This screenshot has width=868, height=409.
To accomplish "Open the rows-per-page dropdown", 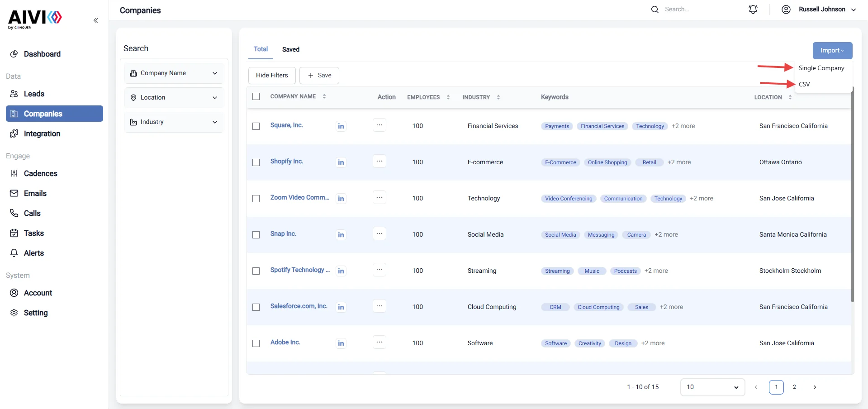I will [712, 387].
